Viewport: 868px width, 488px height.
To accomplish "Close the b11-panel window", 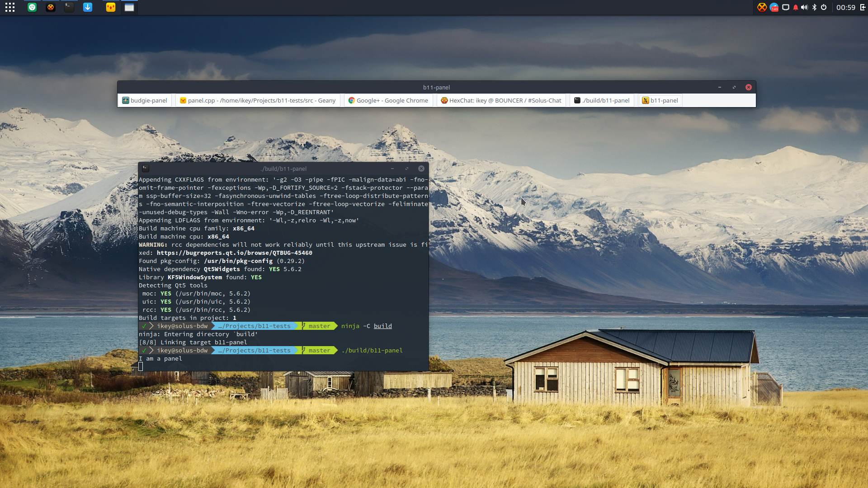I will 749,87.
